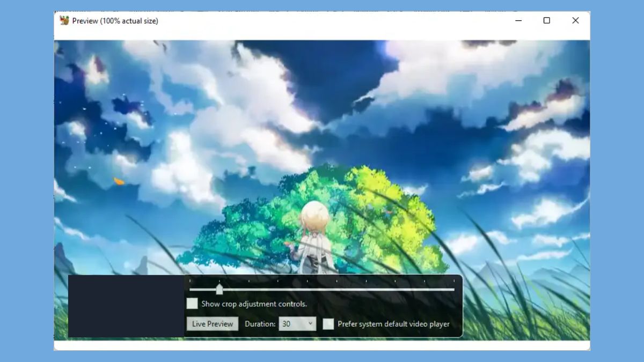Click the Preview window app icon
Screen dimensions: 644x362
tap(64, 20)
